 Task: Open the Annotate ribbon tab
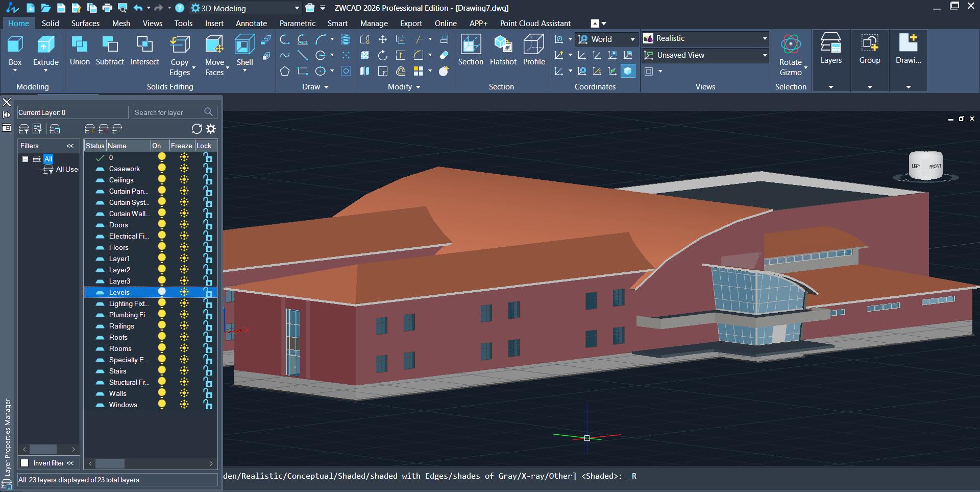(251, 23)
